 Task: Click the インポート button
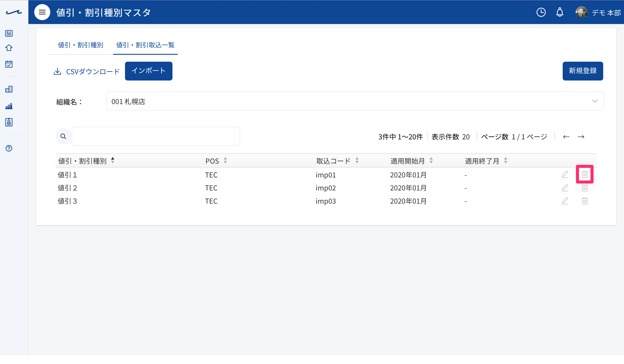coord(149,71)
